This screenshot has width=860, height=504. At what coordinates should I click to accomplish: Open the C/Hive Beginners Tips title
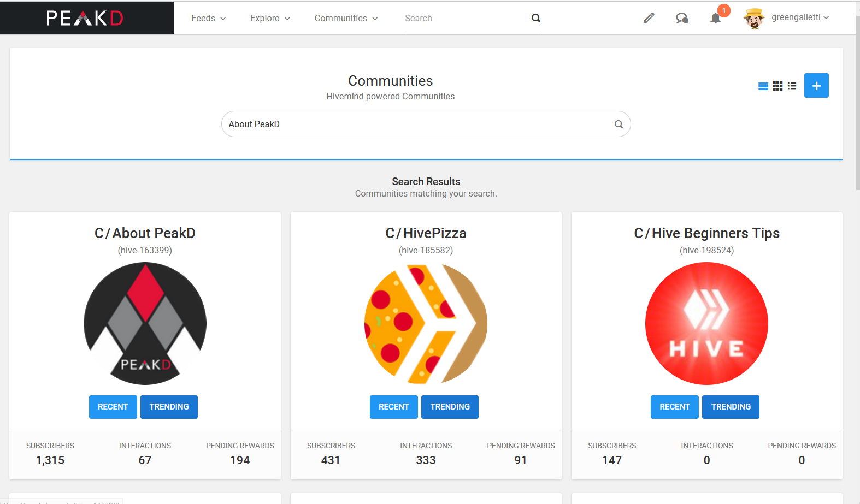[x=706, y=233]
